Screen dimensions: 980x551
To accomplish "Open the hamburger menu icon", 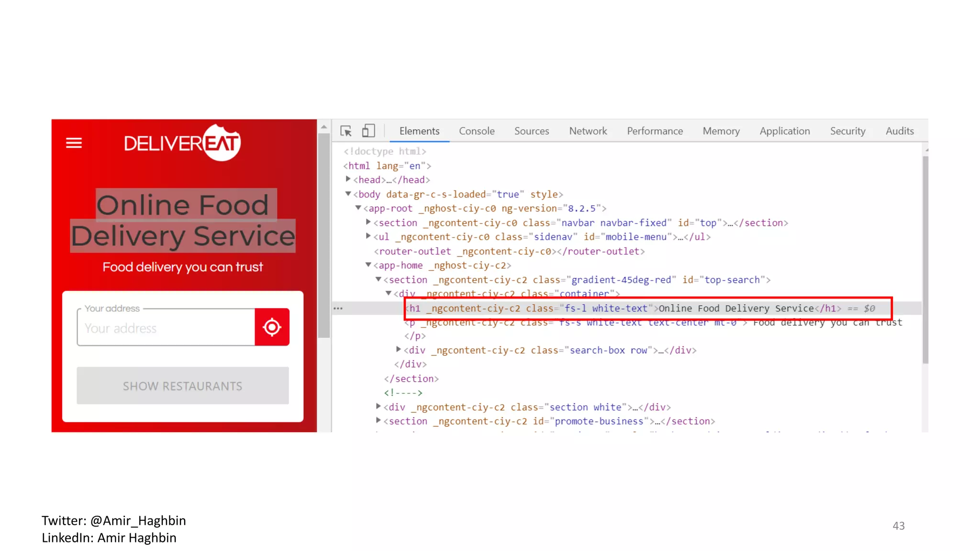I will click(74, 143).
